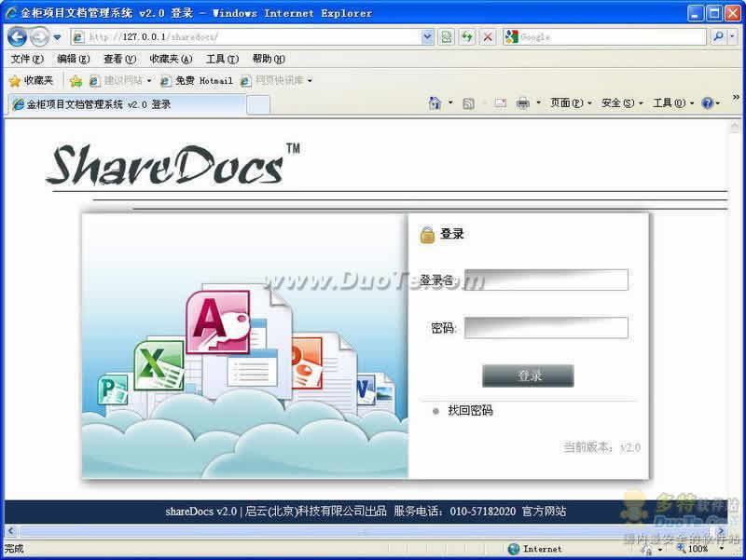Open the 工具(O) command bar menu

pos(673,103)
